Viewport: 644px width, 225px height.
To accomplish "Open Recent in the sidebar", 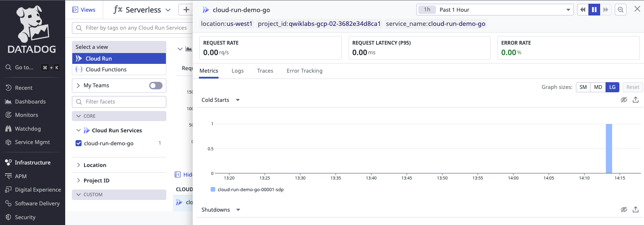I will 19,88.
